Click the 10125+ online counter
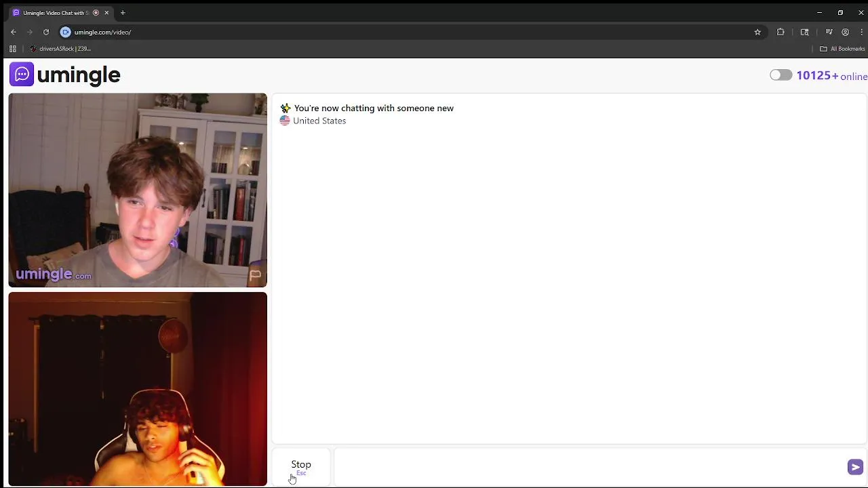This screenshot has width=868, height=488. click(x=831, y=76)
